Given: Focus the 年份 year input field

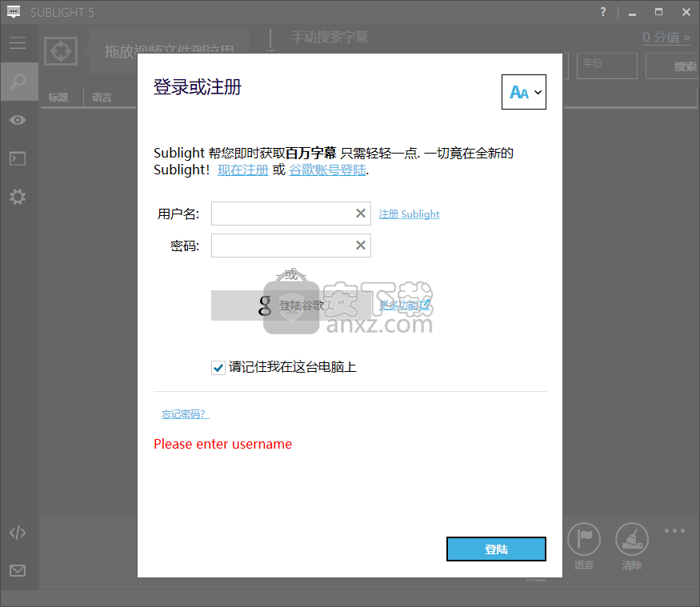Looking at the screenshot, I should (x=606, y=66).
